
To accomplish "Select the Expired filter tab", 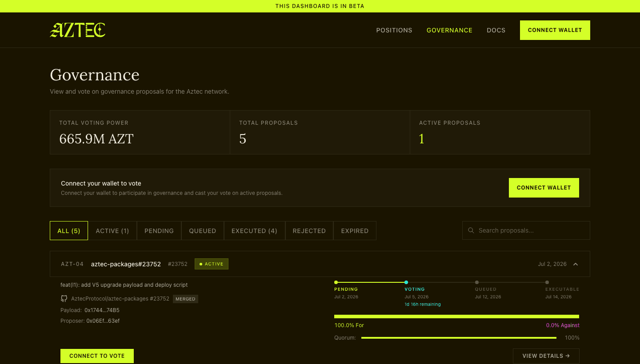I will (355, 231).
